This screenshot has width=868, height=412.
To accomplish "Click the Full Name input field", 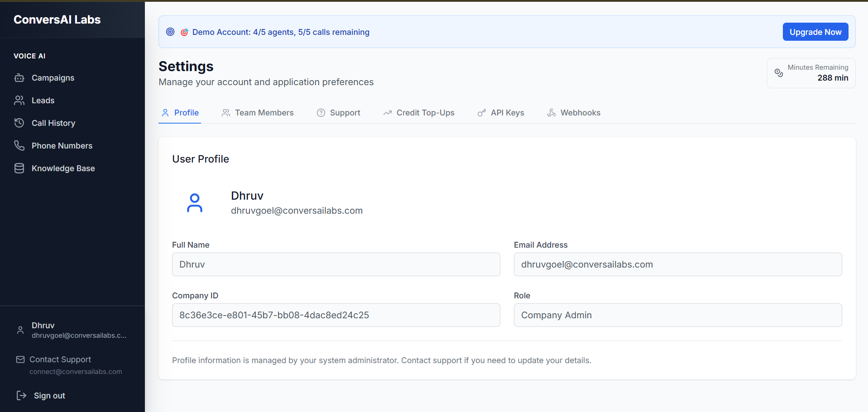I will click(x=336, y=264).
